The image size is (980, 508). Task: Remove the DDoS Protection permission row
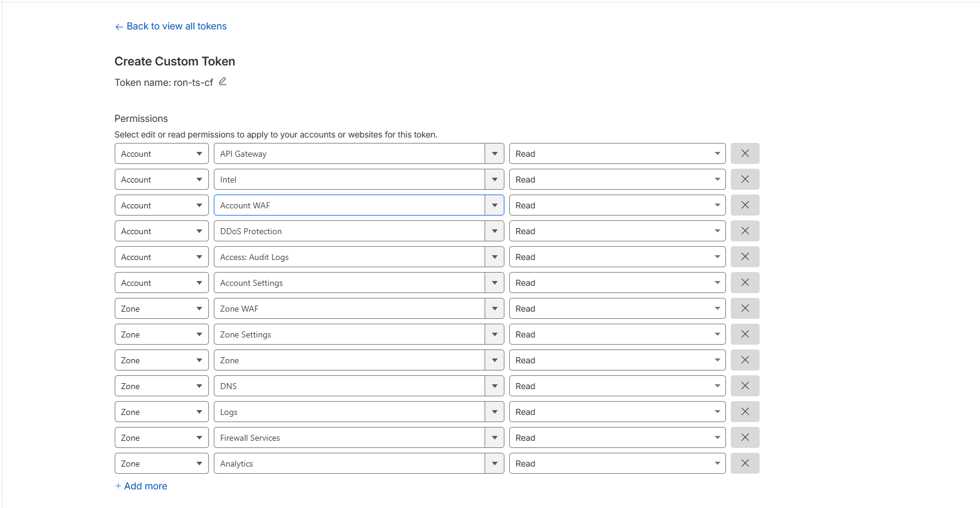click(745, 231)
